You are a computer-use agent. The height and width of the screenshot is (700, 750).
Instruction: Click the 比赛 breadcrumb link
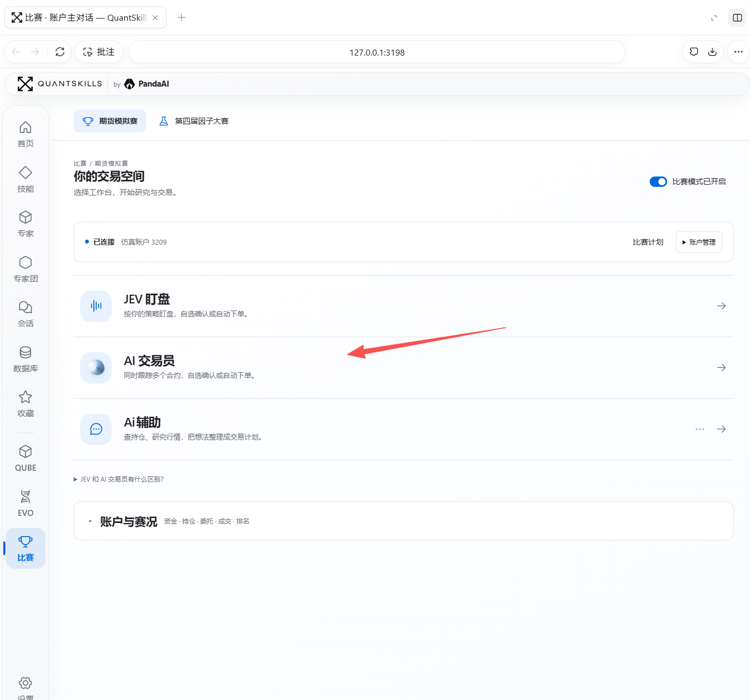tap(80, 163)
